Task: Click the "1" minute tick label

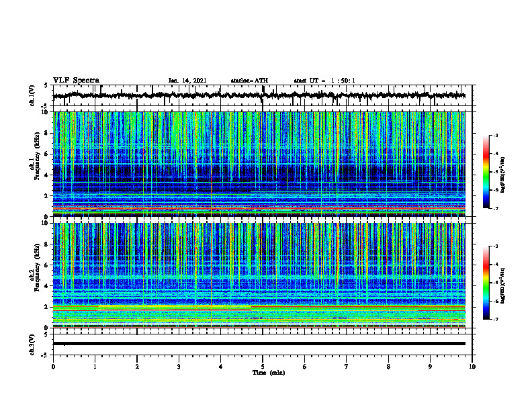Action: (x=95, y=367)
